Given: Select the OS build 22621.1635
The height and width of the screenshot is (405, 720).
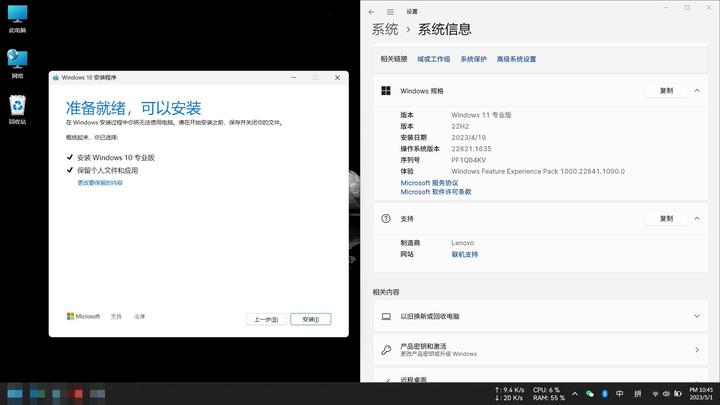Looking at the screenshot, I should [471, 149].
